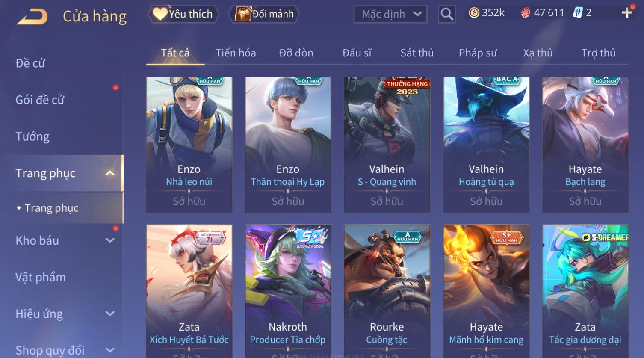This screenshot has height=358, width=644.
Task: Tap the gold coin currency icon
Action: click(x=474, y=13)
